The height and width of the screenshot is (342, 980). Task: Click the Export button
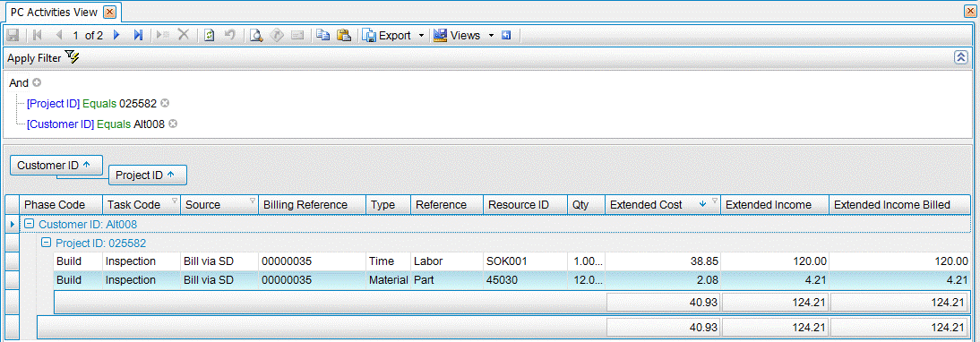[x=388, y=36]
